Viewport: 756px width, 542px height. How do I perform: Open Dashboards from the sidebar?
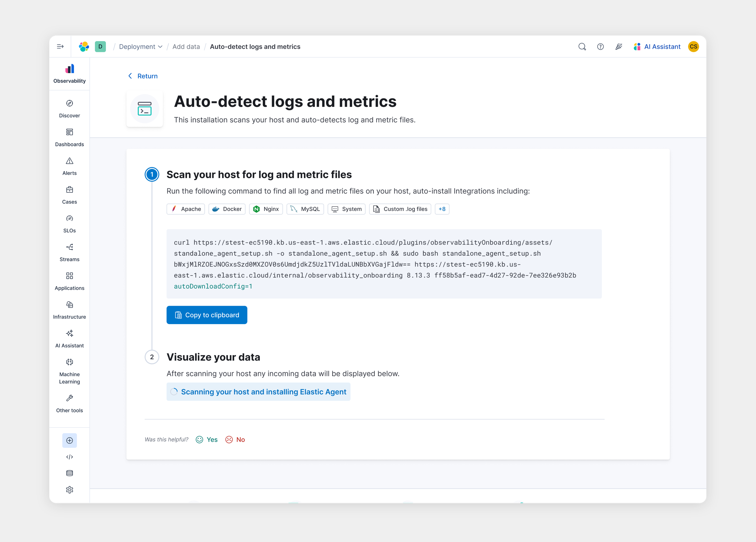pos(69,137)
